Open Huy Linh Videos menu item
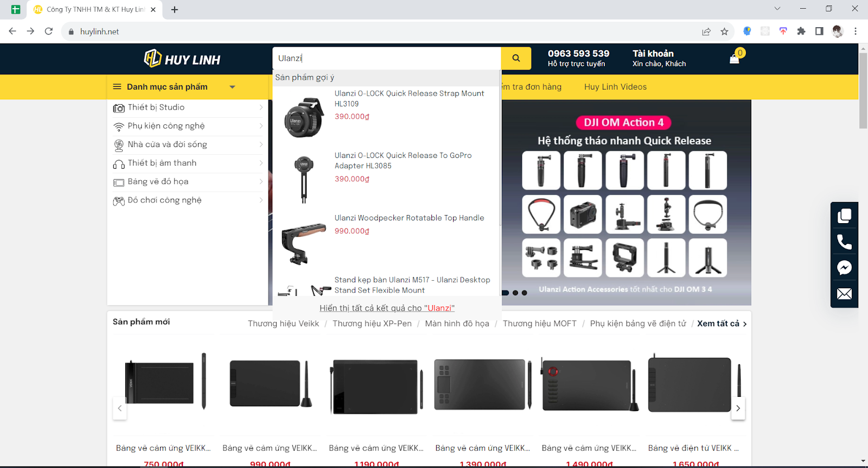 pyautogui.click(x=615, y=87)
